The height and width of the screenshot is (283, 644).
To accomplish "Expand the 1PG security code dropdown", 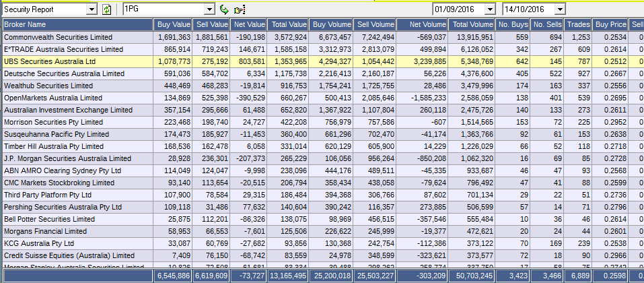I will pyautogui.click(x=210, y=9).
